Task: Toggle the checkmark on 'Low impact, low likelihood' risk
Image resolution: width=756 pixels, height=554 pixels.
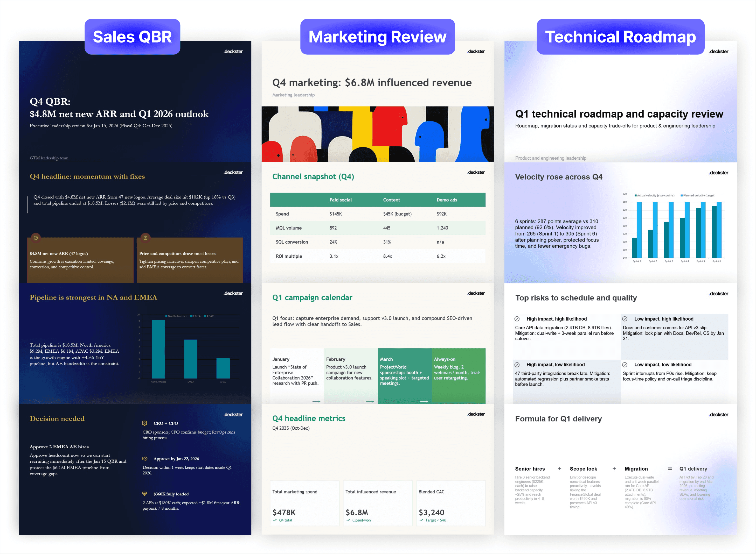Action: (x=625, y=365)
